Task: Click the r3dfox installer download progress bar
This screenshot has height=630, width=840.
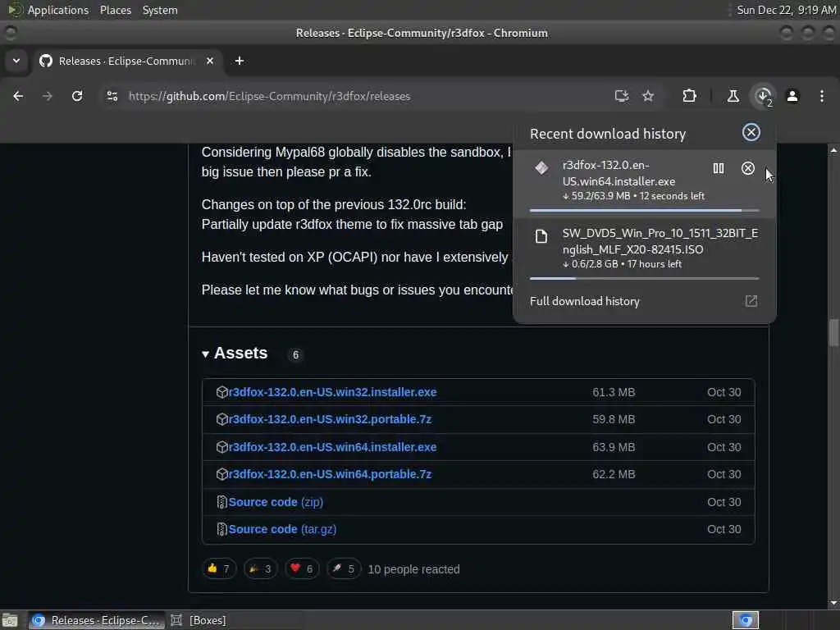Action: pyautogui.click(x=645, y=211)
